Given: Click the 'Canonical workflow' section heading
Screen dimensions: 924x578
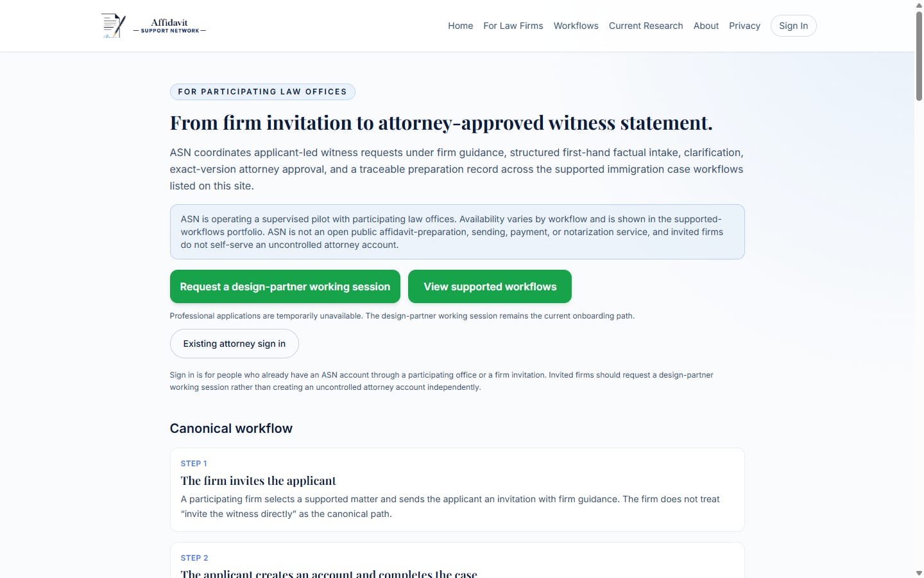Looking at the screenshot, I should (231, 428).
